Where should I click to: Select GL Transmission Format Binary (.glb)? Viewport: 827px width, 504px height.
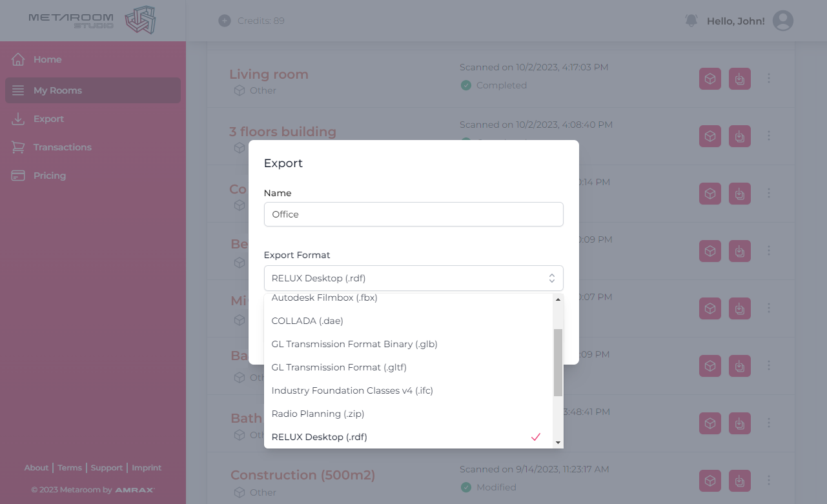coord(354,344)
